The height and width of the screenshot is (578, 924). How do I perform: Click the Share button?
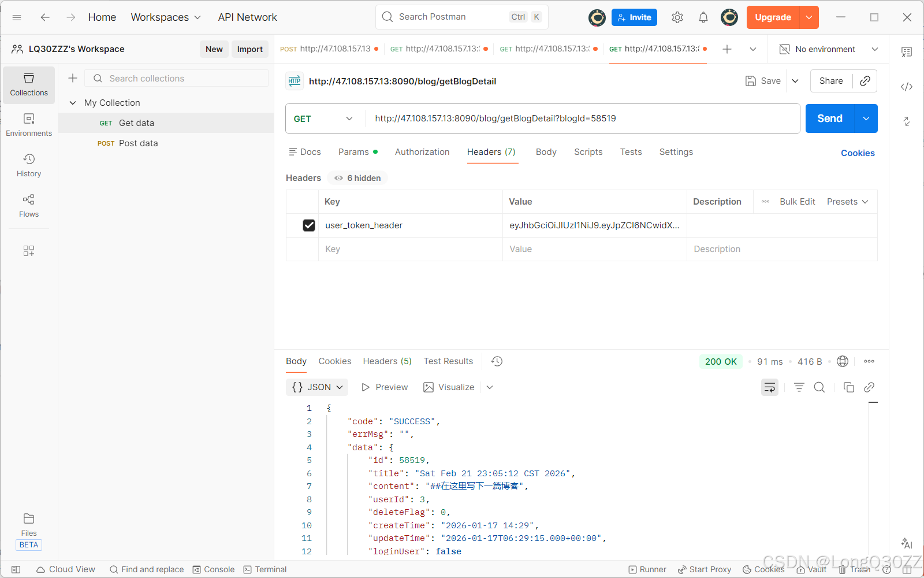831,81
